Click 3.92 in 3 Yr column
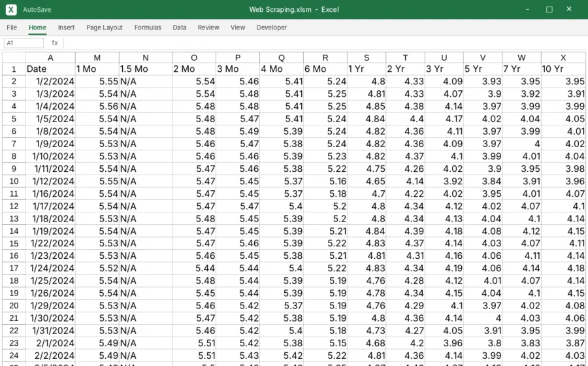This screenshot has width=588, height=366. pos(444,181)
